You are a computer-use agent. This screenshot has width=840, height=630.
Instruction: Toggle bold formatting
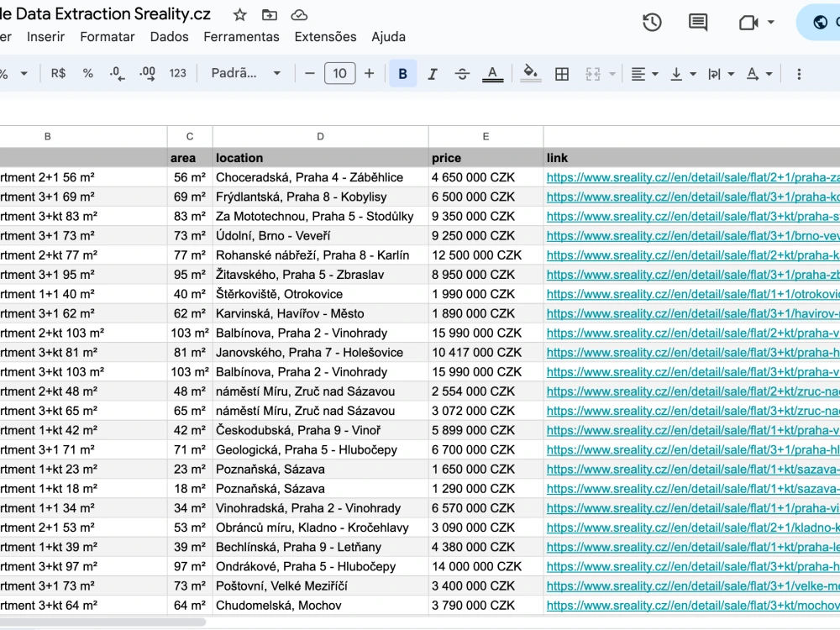click(403, 73)
